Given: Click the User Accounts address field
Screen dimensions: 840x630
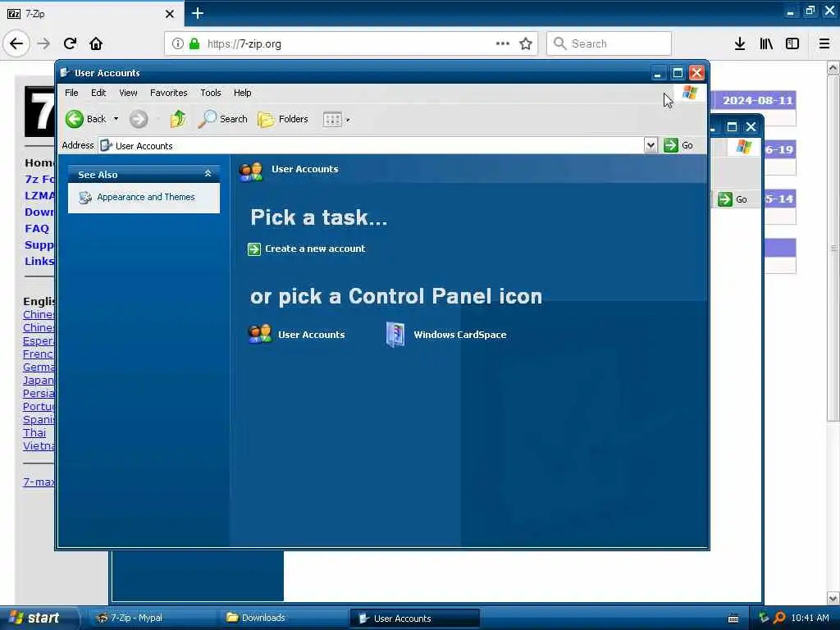Looking at the screenshot, I should [372, 145].
